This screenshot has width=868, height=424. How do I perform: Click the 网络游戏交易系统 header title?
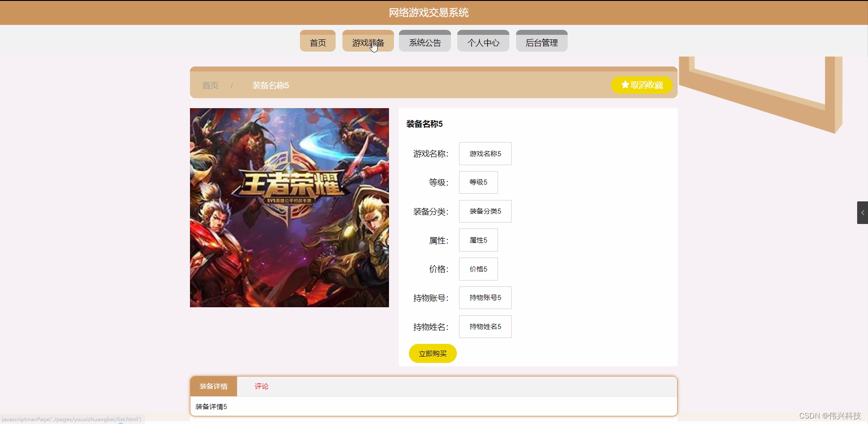(x=428, y=12)
